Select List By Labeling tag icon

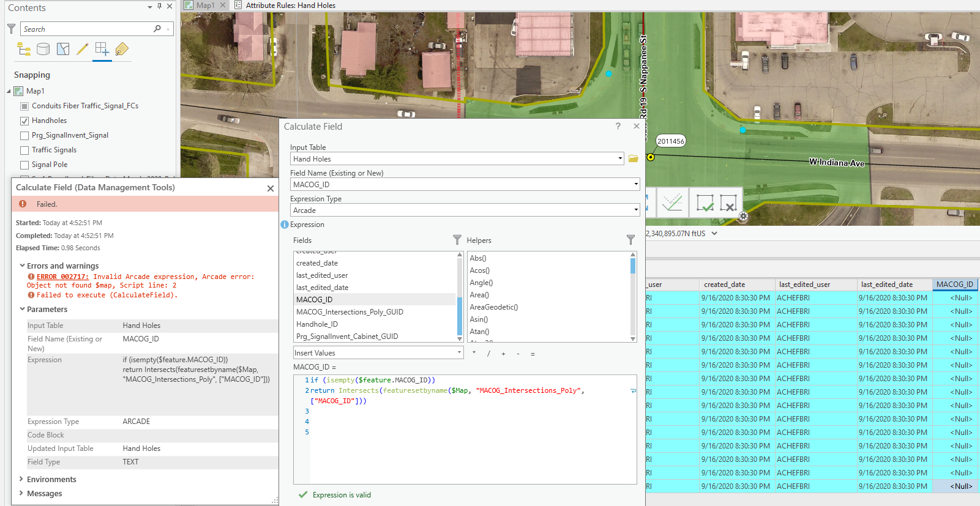point(122,50)
